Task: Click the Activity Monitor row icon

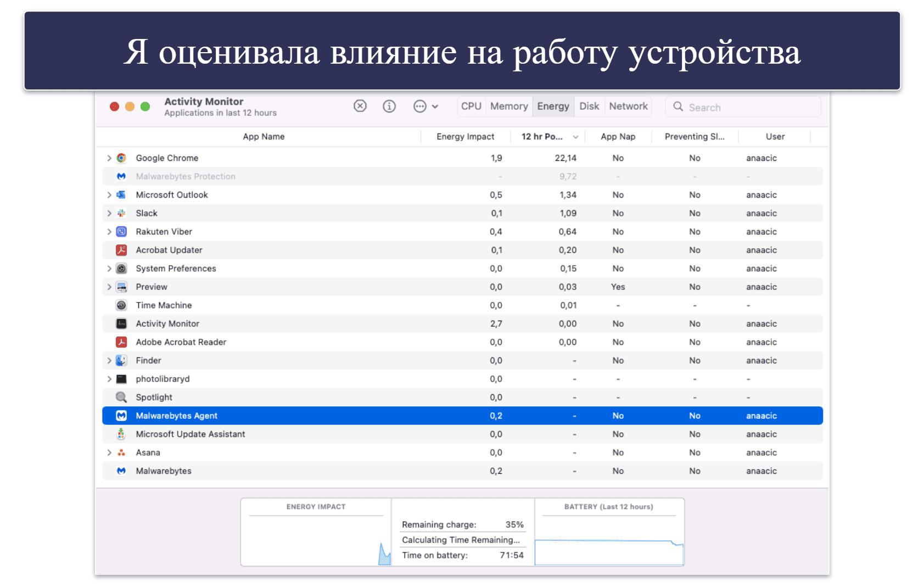Action: [121, 324]
